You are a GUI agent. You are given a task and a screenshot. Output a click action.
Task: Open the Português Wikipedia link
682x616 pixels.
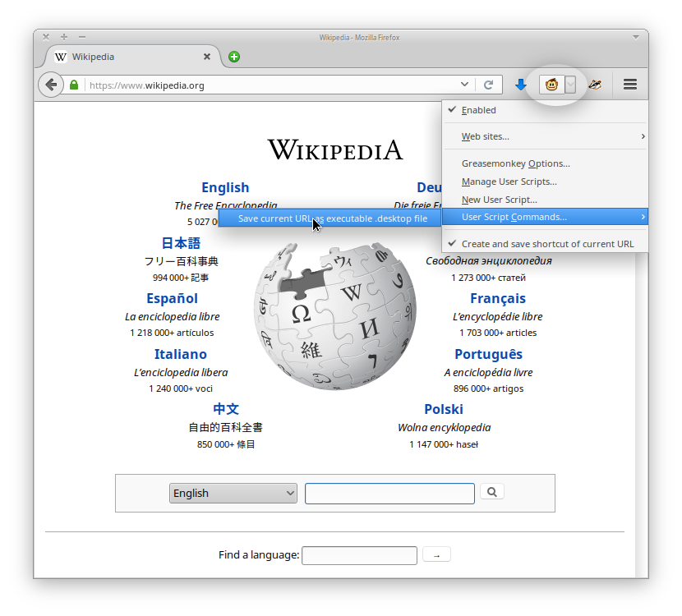tap(488, 354)
